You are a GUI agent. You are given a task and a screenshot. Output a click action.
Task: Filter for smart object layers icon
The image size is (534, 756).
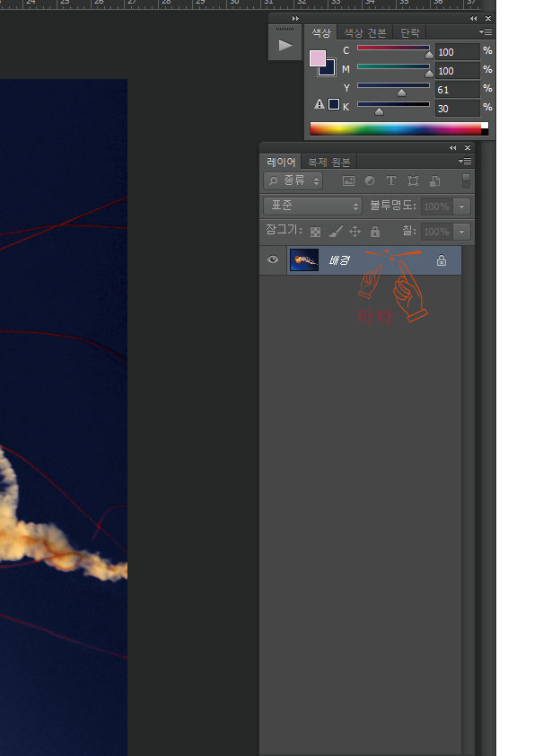[434, 180]
